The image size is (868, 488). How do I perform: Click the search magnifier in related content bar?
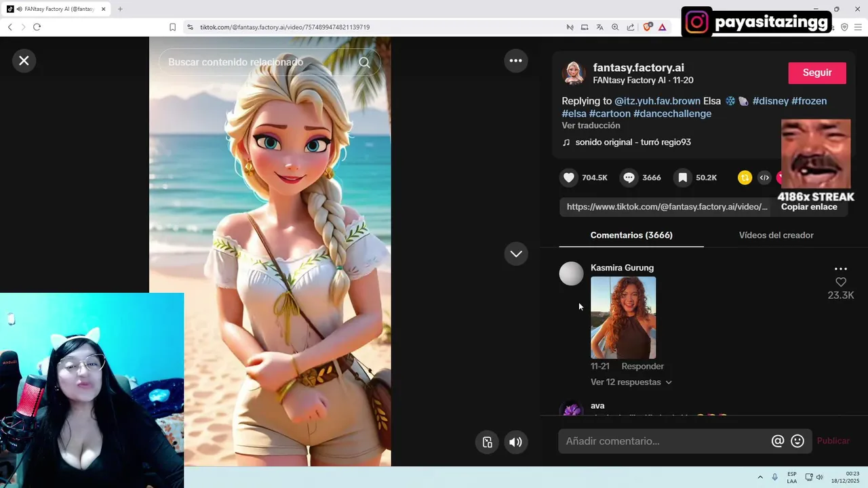click(x=364, y=62)
